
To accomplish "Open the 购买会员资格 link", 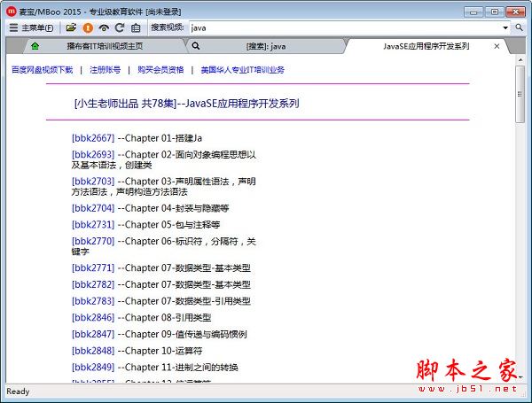I will (x=160, y=70).
